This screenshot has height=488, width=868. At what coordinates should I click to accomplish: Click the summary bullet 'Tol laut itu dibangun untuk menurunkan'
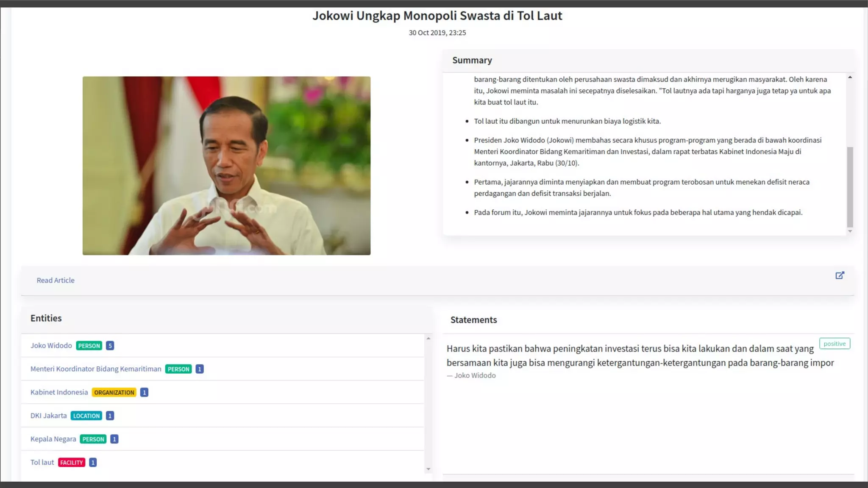(567, 121)
